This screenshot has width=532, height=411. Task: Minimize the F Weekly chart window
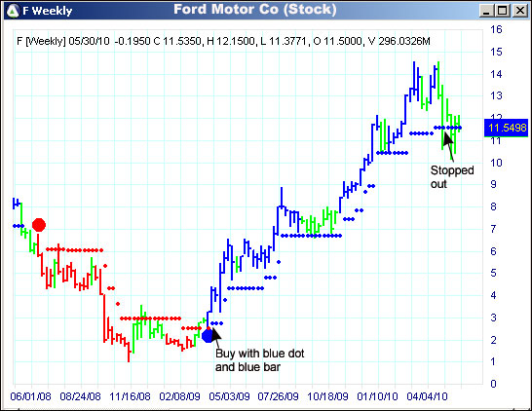[x=486, y=11]
